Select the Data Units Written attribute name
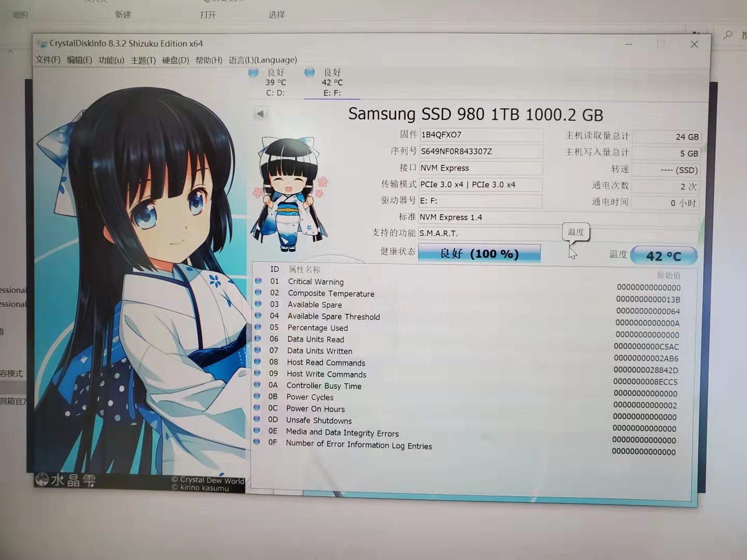747x560 pixels. (320, 351)
